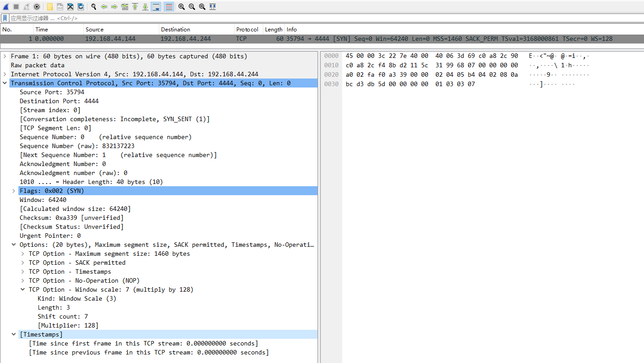The width and height of the screenshot is (644, 363).
Task: Click hex dump offset 0000 row
Action: (331, 56)
